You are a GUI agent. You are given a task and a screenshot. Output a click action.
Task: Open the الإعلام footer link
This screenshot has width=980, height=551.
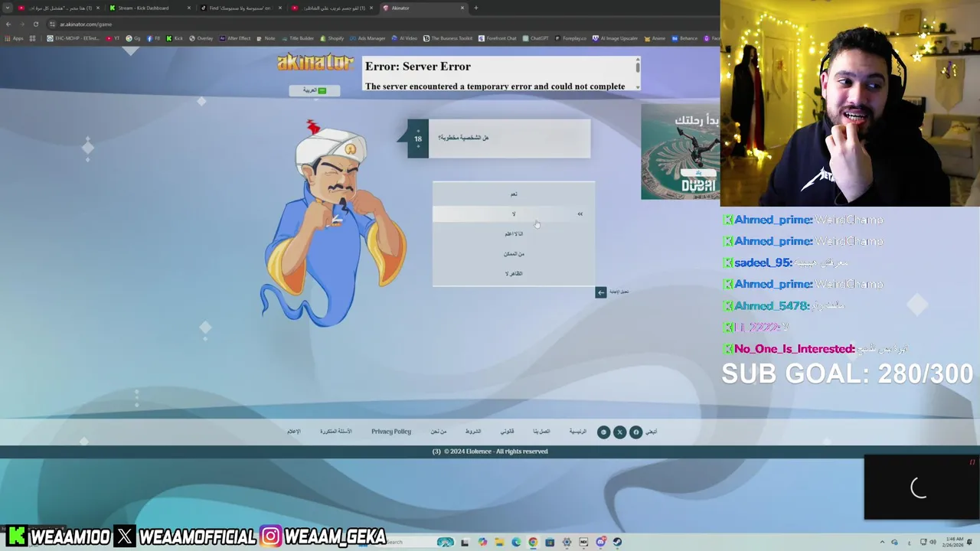point(293,432)
